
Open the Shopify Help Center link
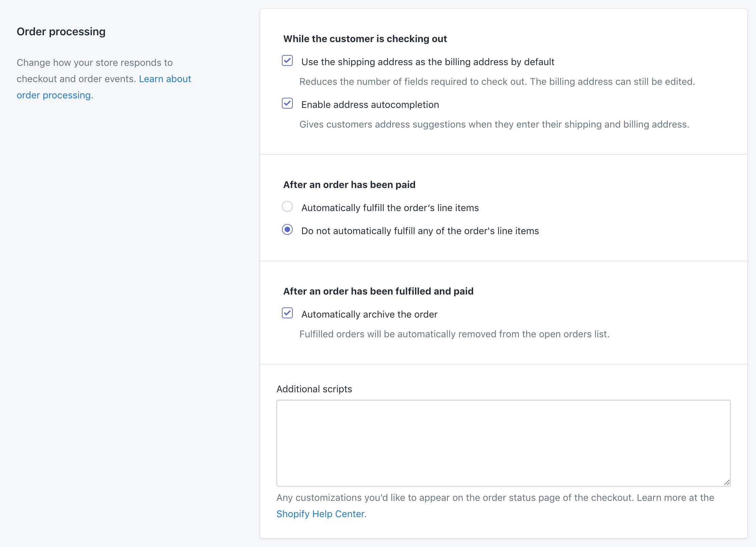[x=321, y=514]
